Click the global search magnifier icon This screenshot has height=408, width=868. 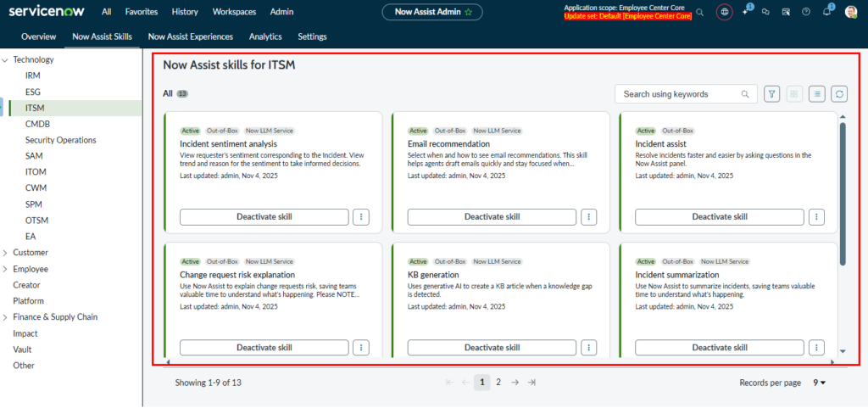[x=699, y=12]
